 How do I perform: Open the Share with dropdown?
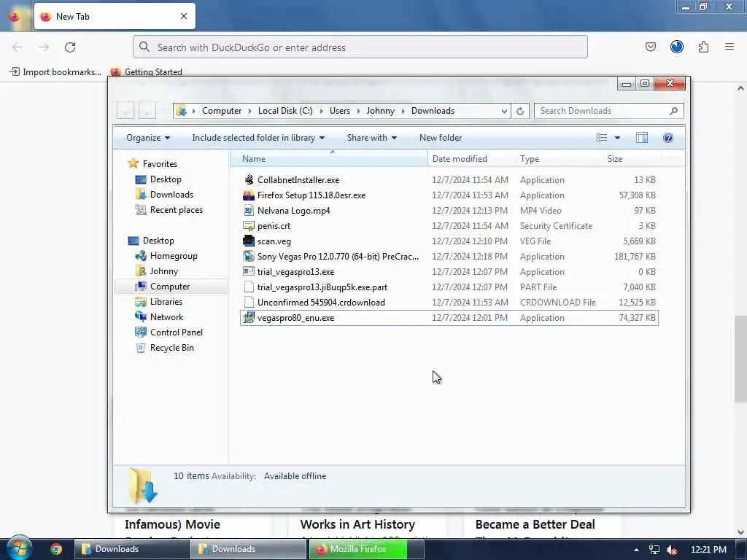(x=371, y=138)
